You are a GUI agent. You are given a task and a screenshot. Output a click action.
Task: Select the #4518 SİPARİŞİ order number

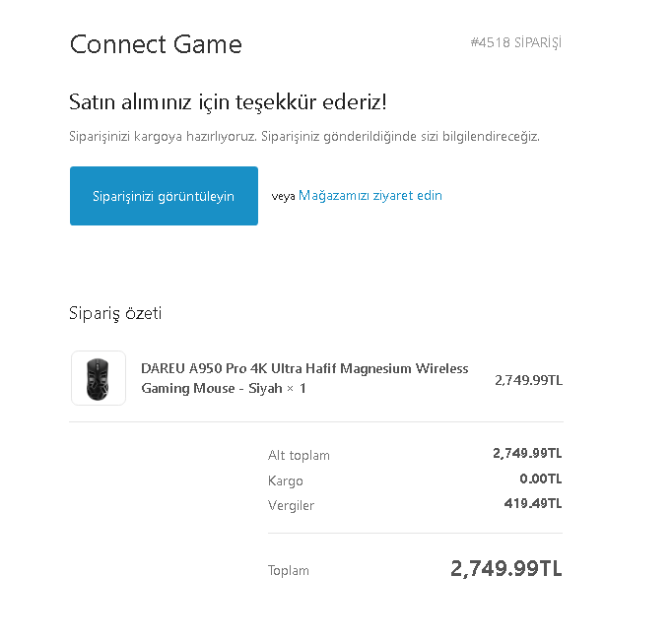516,42
